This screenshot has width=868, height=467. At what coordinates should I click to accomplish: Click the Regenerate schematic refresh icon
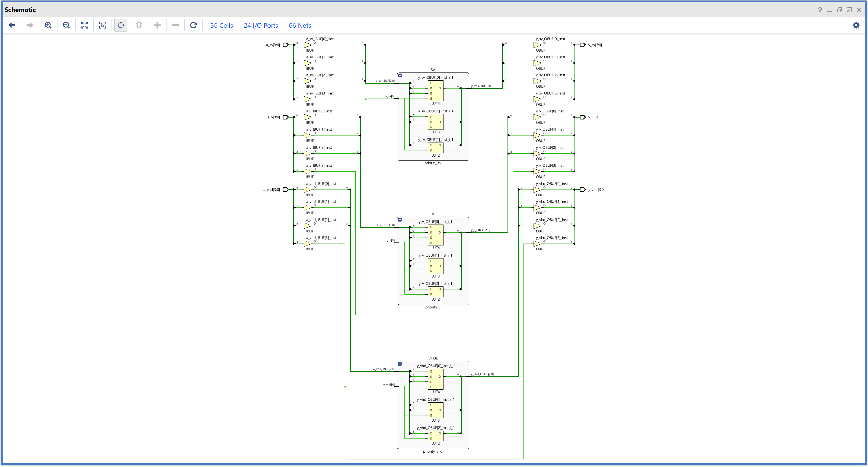click(193, 25)
